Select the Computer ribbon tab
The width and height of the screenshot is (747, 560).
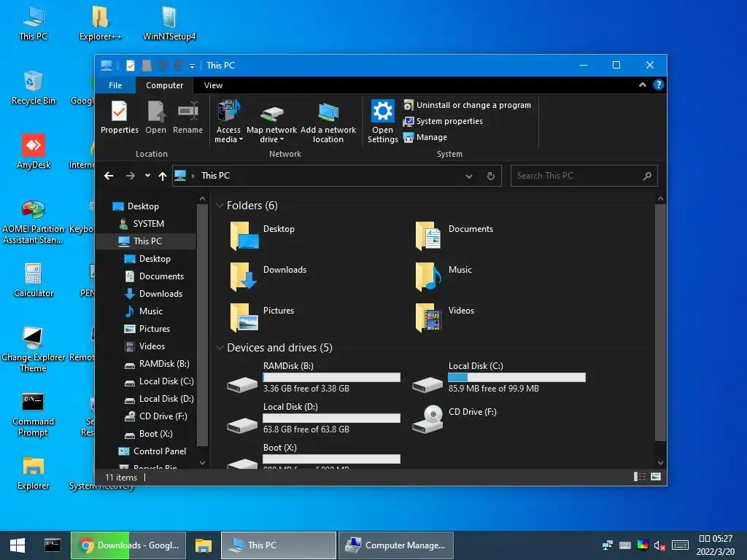click(164, 85)
